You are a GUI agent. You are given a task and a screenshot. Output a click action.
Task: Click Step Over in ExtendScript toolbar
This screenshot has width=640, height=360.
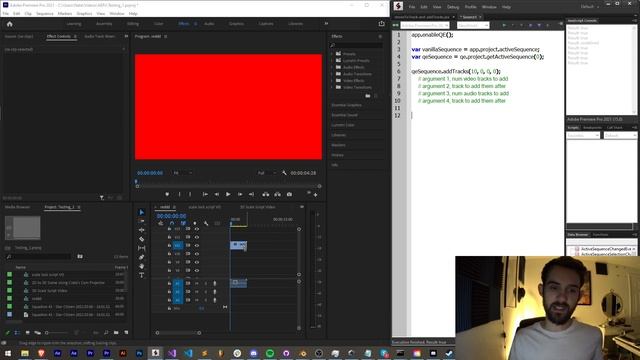530,25
